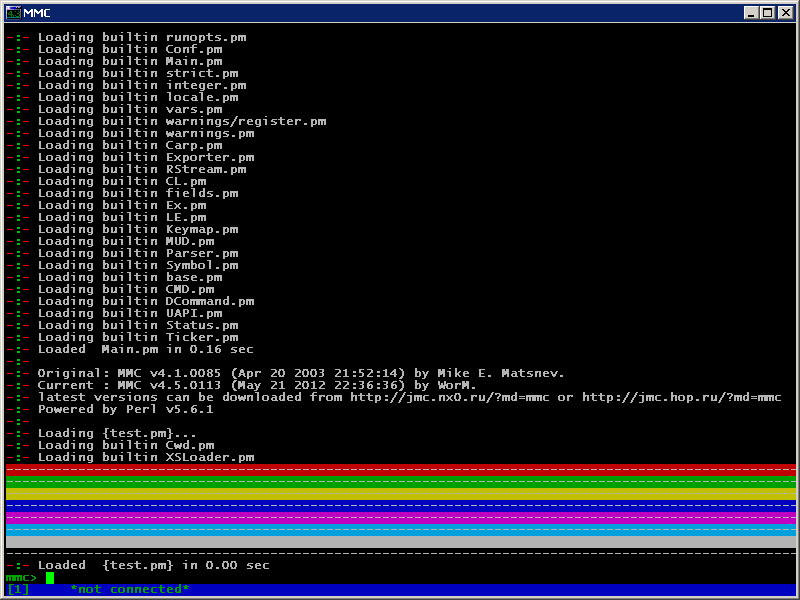Maximize the MMC window
Screen dimensions: 800x600
pos(767,13)
